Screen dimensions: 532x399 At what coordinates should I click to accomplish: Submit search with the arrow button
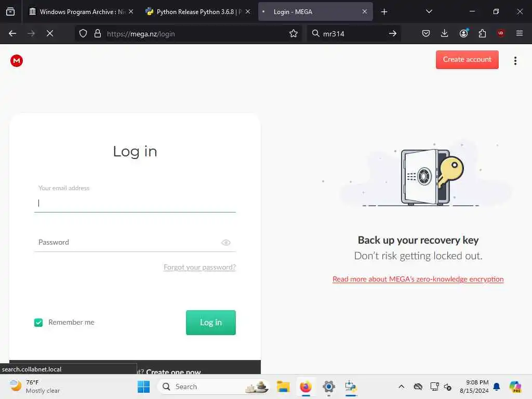pyautogui.click(x=393, y=33)
